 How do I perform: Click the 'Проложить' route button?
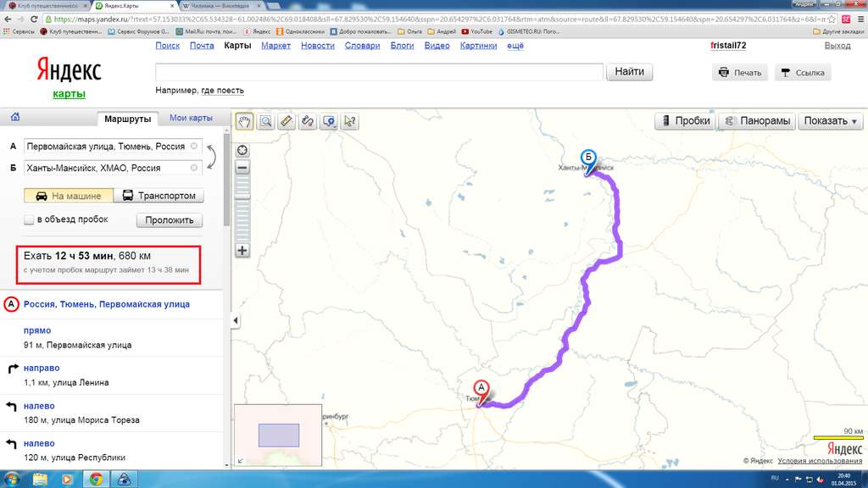(x=170, y=220)
